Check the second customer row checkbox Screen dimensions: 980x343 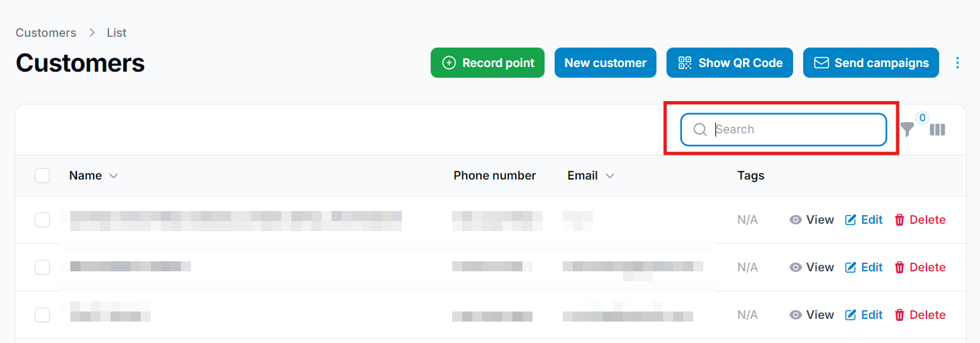tap(42, 267)
